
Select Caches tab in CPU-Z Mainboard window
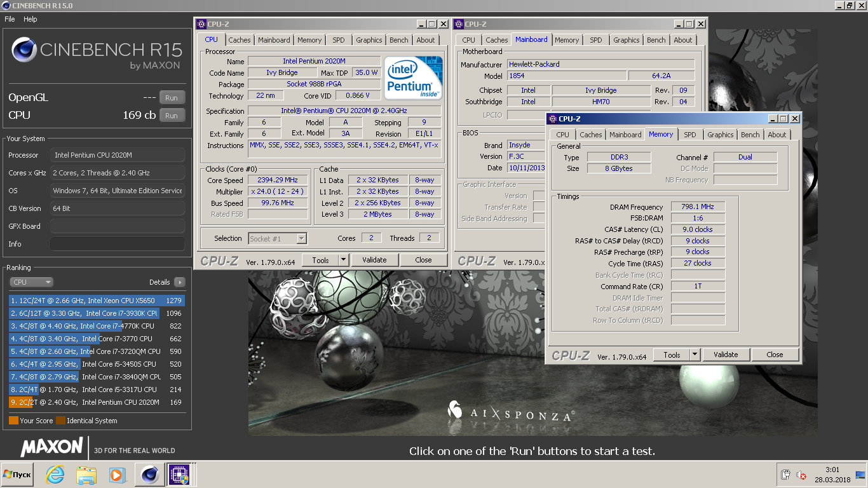coord(497,40)
